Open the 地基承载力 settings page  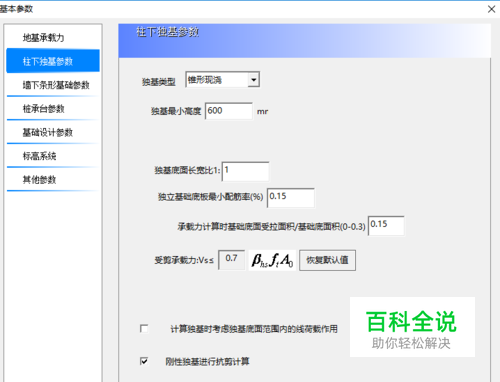pos(43,38)
